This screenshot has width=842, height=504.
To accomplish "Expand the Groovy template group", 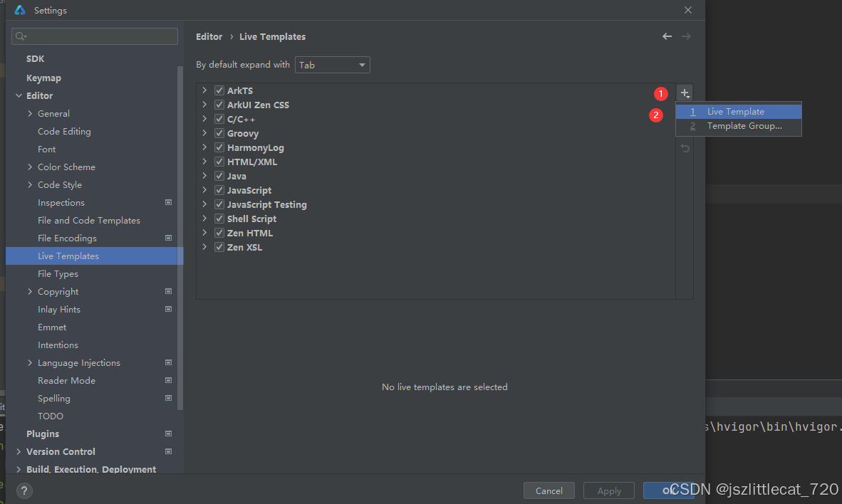I will pyautogui.click(x=204, y=133).
